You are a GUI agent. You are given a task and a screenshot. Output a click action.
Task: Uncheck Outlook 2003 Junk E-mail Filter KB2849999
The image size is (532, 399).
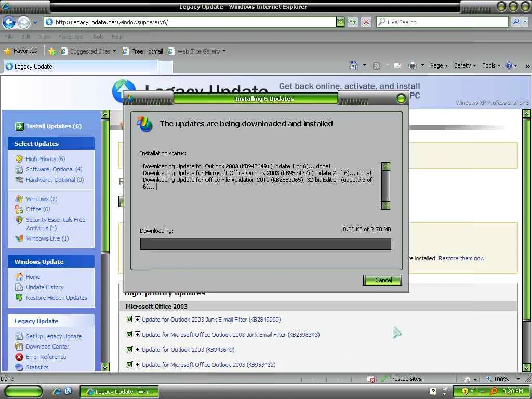tap(129, 320)
